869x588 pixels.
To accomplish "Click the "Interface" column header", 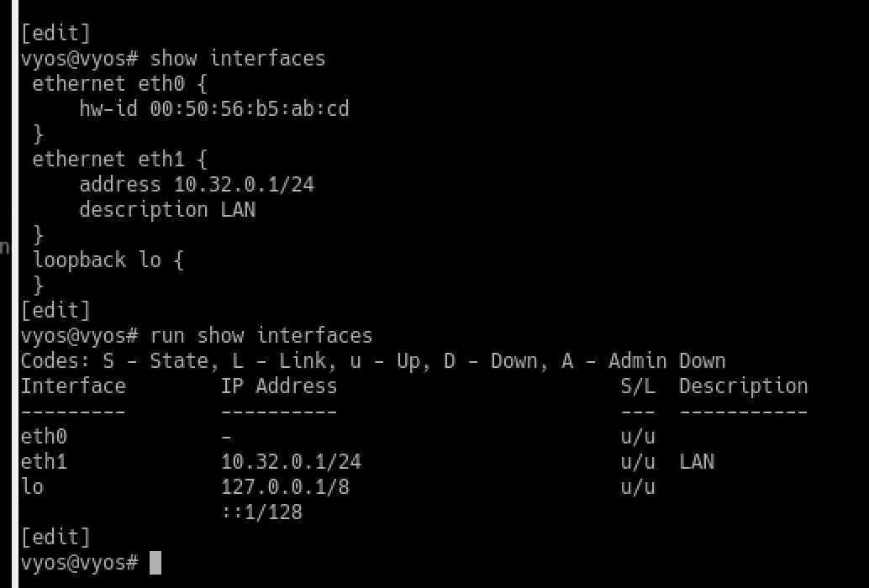I will tap(73, 386).
